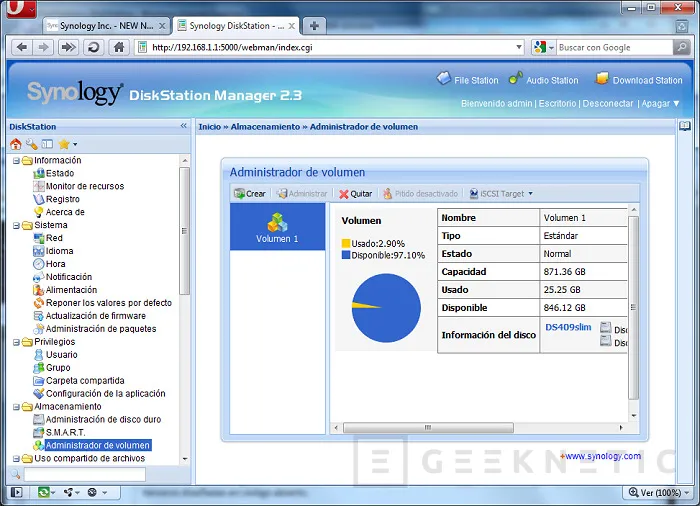Go to browser home page
Image resolution: width=700 pixels, height=506 pixels.
pos(119,47)
